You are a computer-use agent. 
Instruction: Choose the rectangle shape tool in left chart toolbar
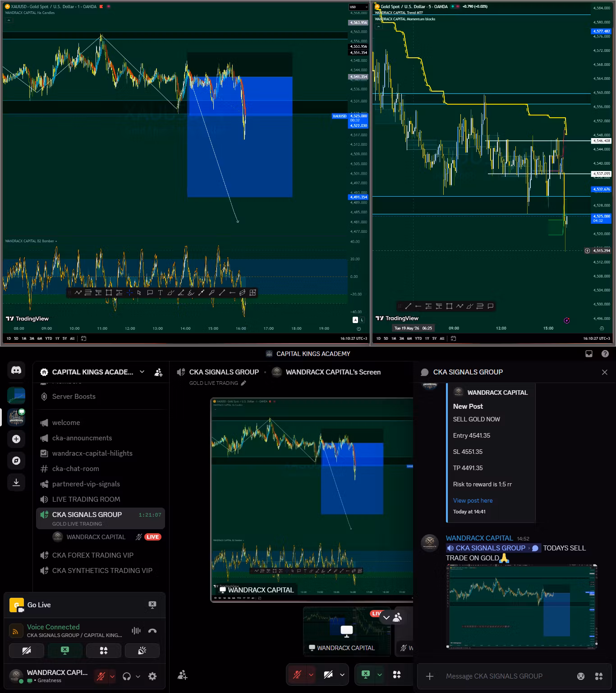tap(109, 293)
